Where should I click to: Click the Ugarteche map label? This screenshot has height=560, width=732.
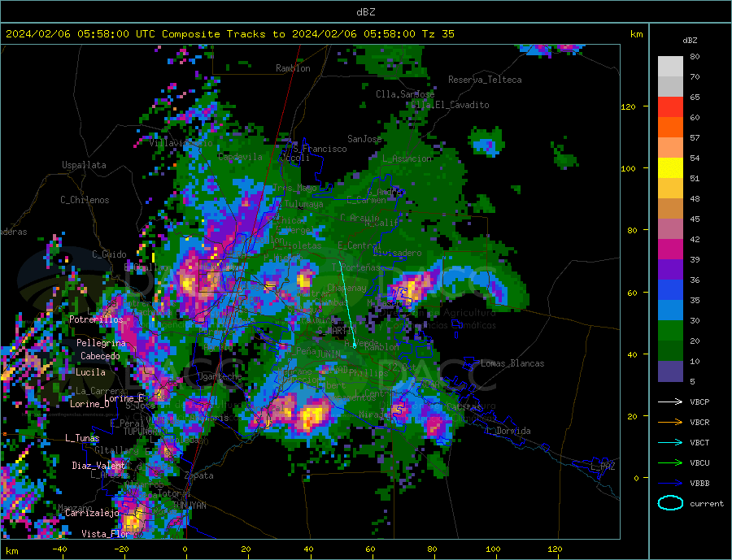[220, 376]
